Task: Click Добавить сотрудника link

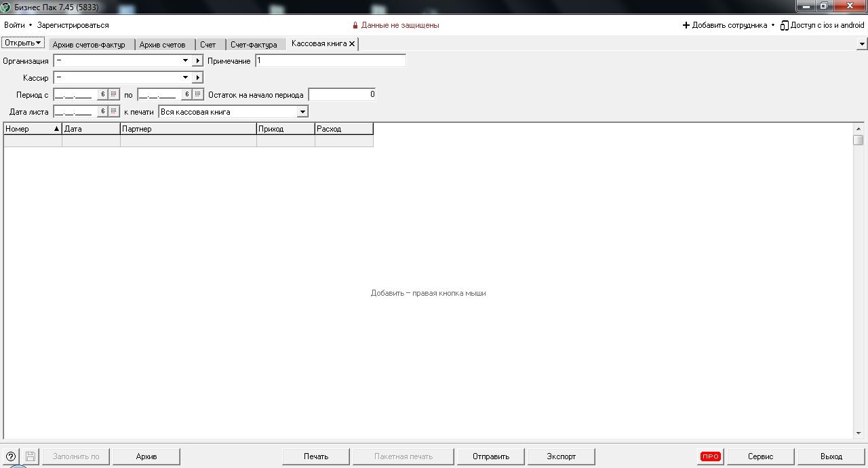Action: [730, 25]
